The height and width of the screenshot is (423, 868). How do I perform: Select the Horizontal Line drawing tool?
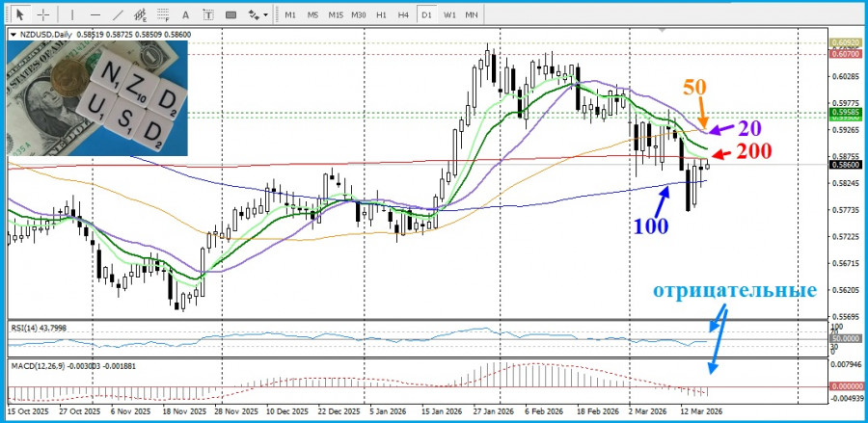click(x=95, y=14)
